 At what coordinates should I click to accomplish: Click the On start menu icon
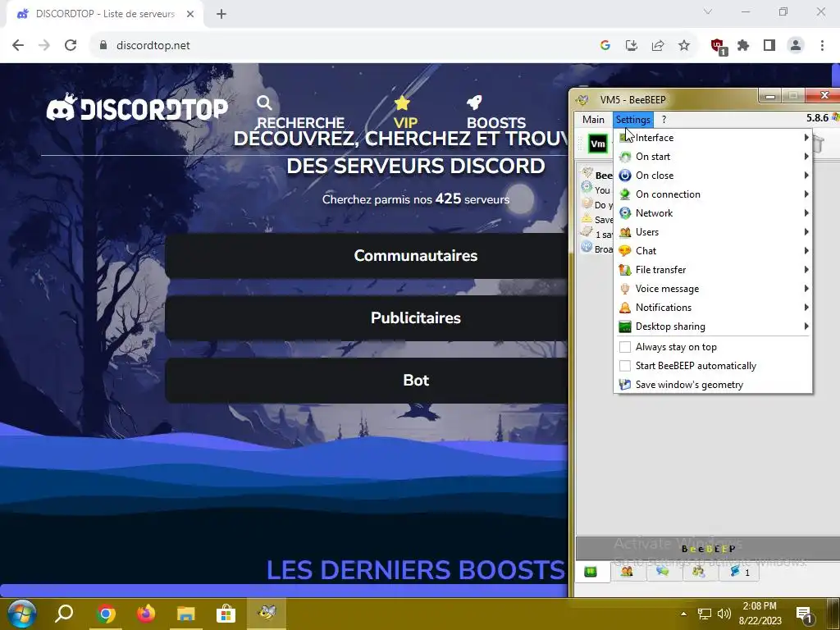[624, 157]
